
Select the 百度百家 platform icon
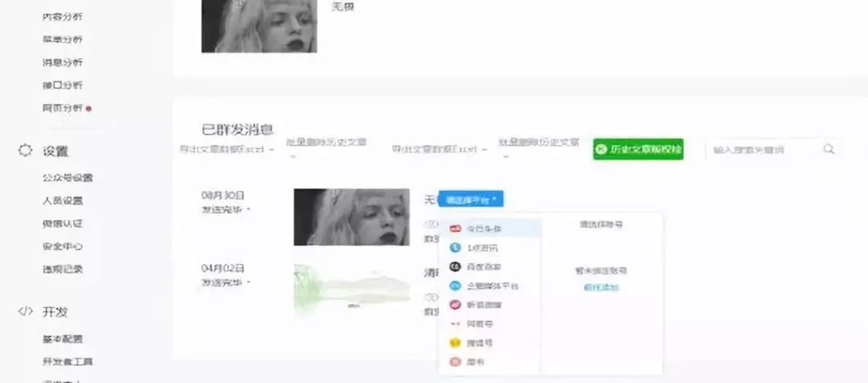coord(456,266)
